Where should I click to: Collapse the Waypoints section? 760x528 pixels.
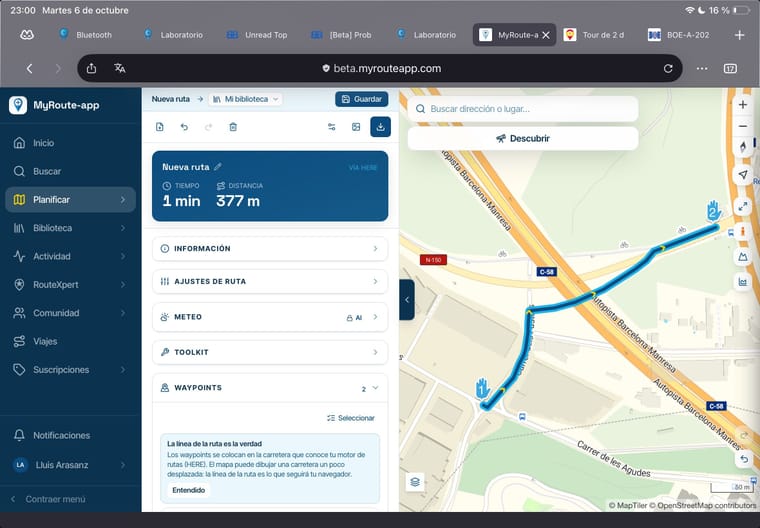270,388
